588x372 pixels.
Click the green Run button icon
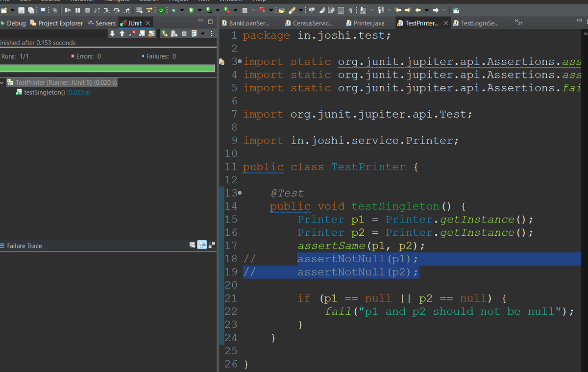click(x=191, y=10)
